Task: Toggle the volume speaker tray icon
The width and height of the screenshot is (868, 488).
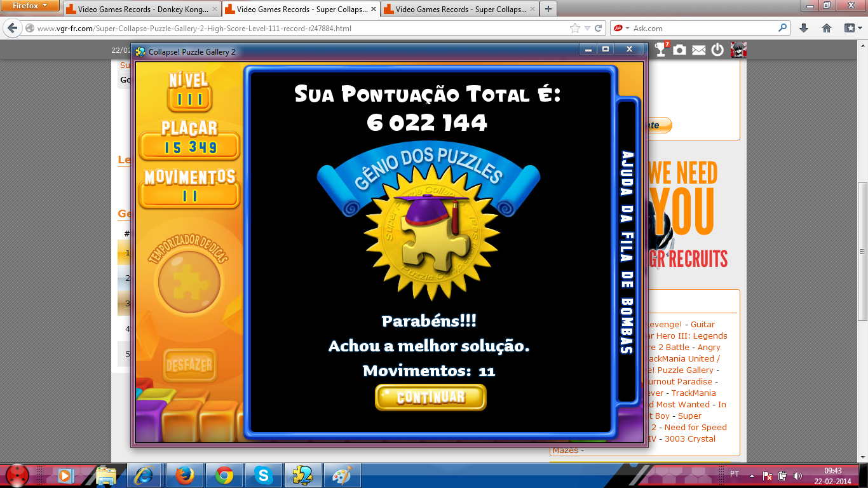Action: [797, 475]
